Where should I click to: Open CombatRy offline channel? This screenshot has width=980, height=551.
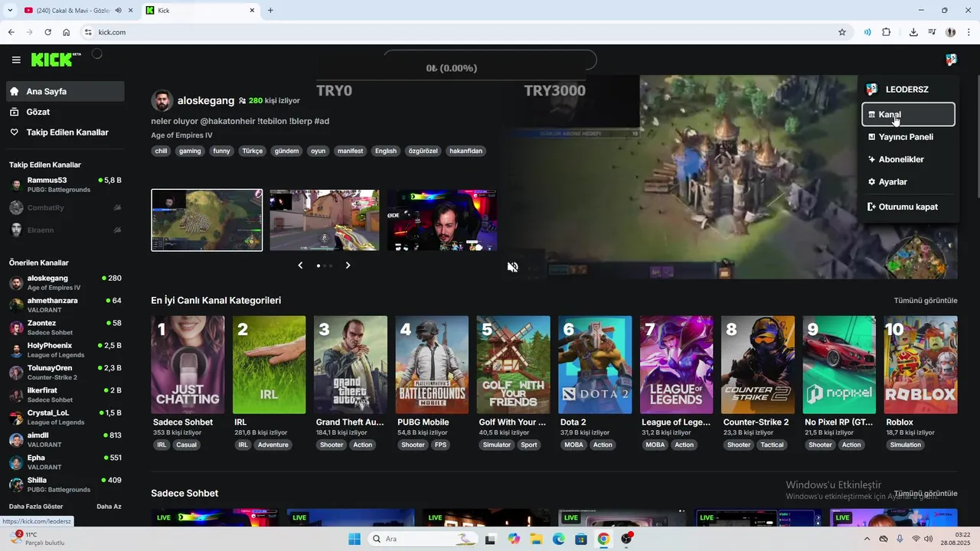(x=65, y=207)
